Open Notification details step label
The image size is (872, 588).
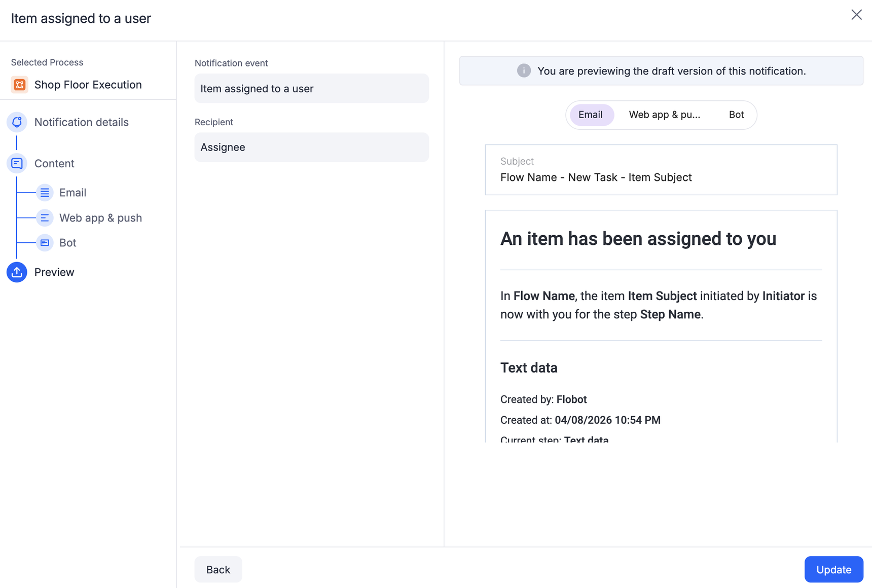[81, 122]
